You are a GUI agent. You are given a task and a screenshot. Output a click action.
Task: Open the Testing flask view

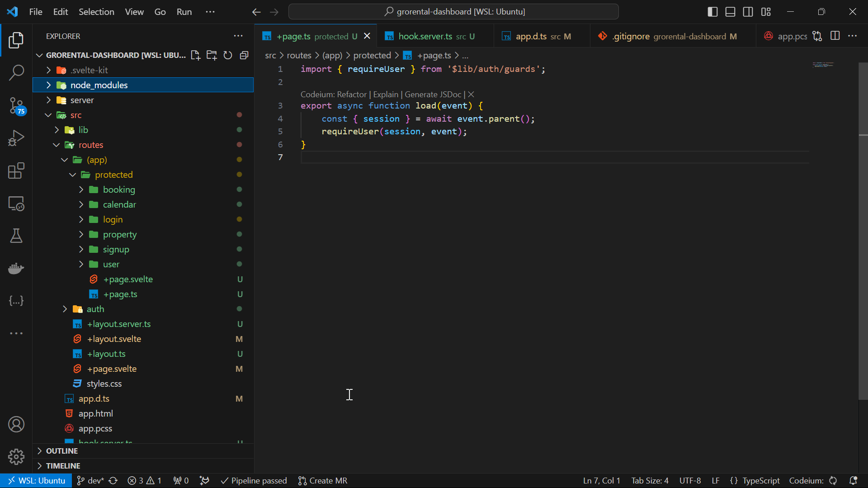click(x=16, y=236)
